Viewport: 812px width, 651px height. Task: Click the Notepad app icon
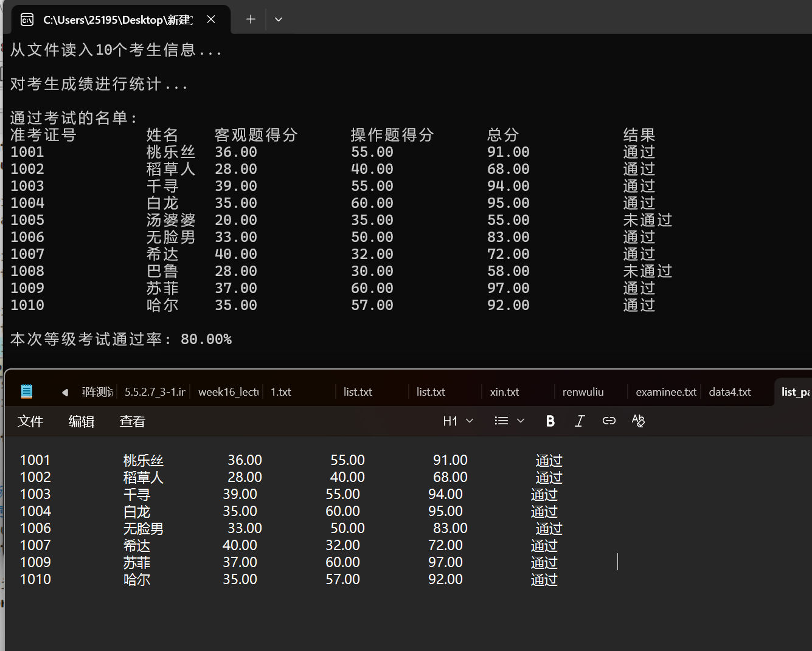(27, 391)
